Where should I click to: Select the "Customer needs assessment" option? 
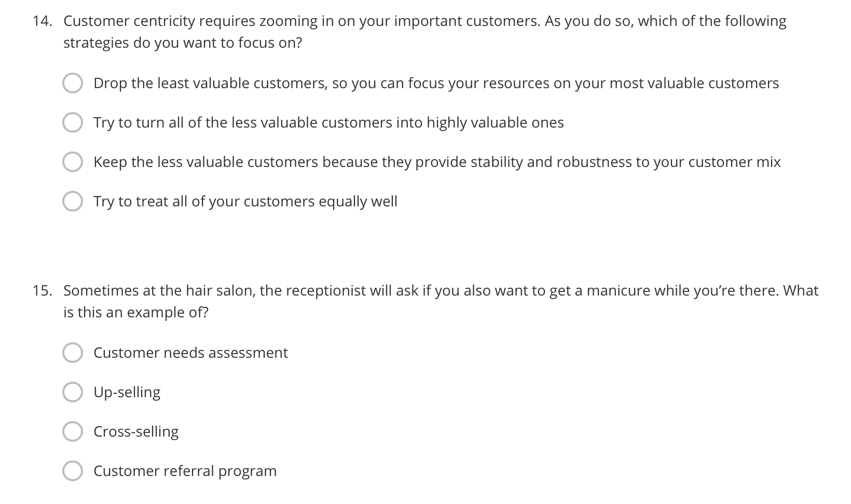coord(73,353)
